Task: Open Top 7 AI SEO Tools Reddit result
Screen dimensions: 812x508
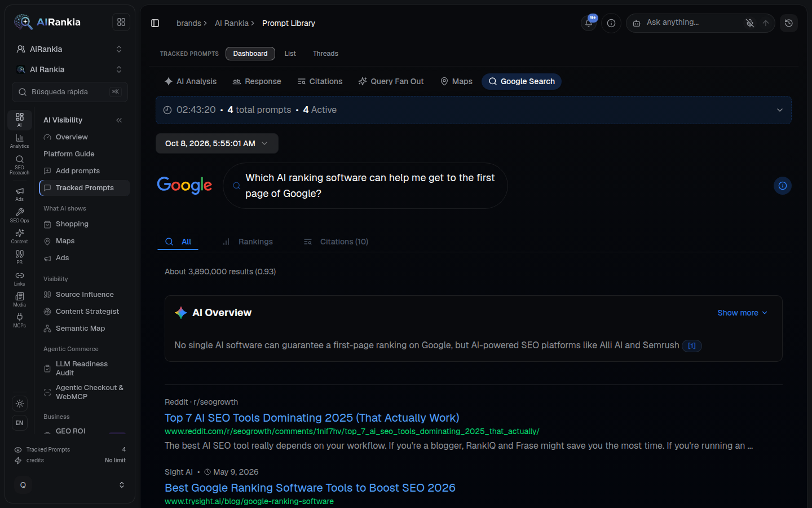Action: [x=312, y=418]
